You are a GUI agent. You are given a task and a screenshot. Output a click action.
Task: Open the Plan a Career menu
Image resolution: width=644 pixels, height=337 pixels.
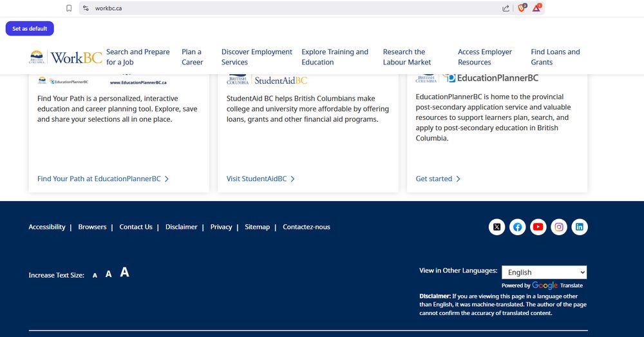click(192, 57)
